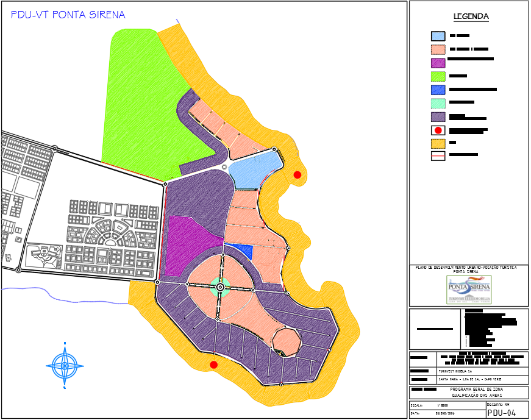The width and height of the screenshot is (531, 420).
Task: Click the PDU-VT PONTA SIRENA title text
Action: pos(68,15)
